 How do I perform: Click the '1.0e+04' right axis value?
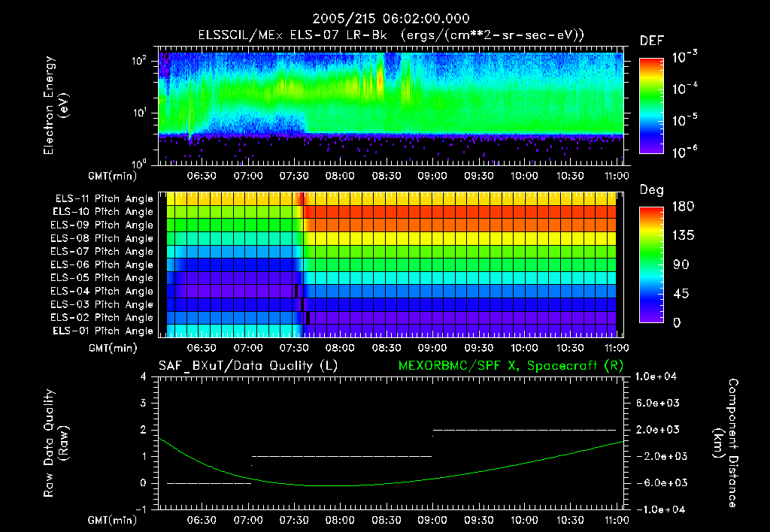pyautogui.click(x=656, y=376)
